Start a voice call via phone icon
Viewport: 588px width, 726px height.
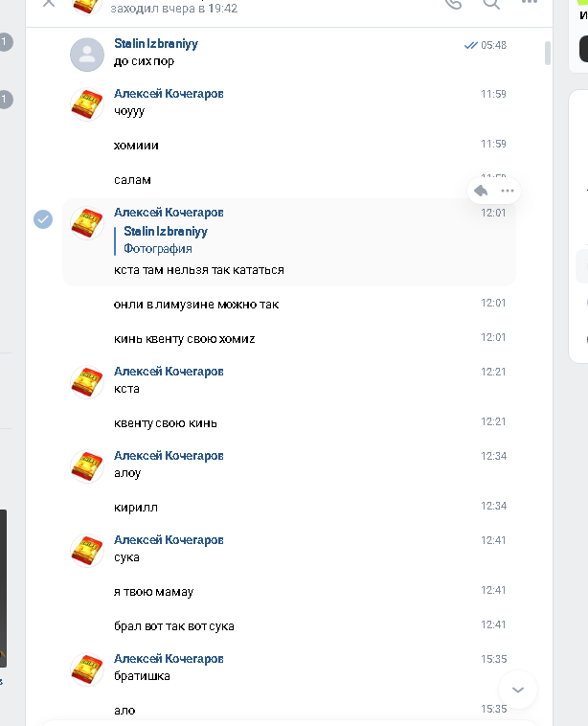point(453,3)
